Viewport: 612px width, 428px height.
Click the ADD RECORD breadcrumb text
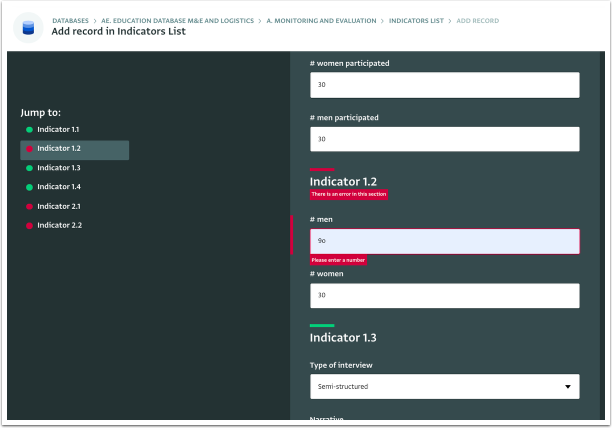tap(478, 21)
